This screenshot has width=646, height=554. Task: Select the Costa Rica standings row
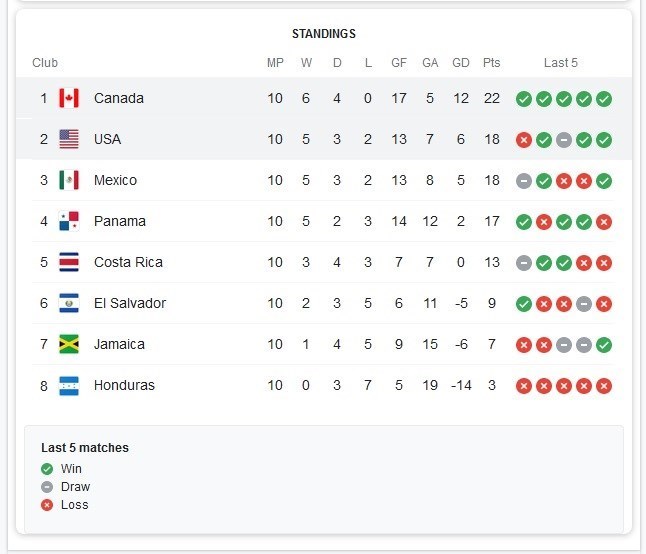tap(323, 262)
